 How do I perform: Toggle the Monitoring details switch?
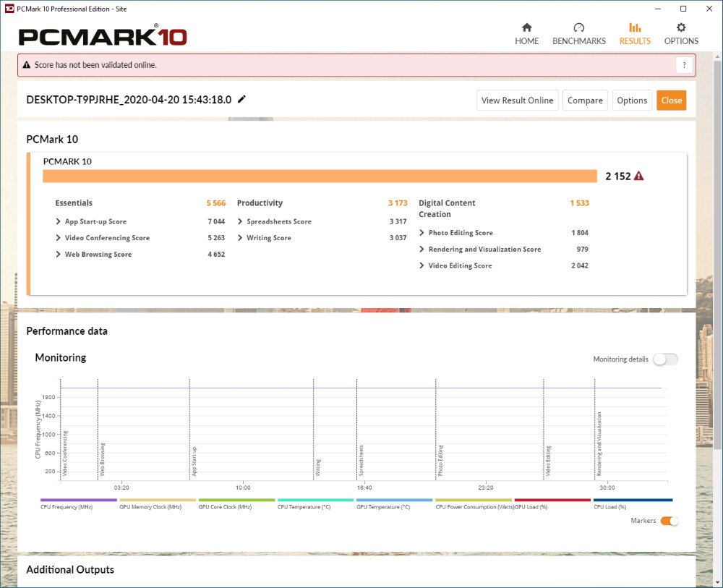tap(665, 359)
